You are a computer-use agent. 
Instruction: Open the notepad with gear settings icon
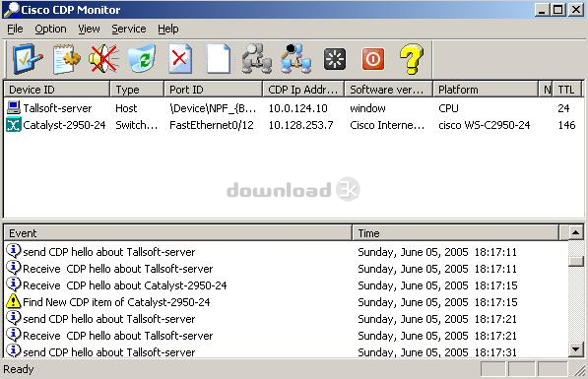coord(66,59)
